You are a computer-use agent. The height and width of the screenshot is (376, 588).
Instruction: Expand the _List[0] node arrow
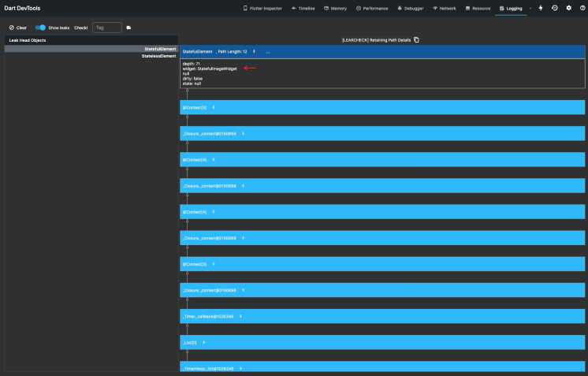pyautogui.click(x=203, y=342)
